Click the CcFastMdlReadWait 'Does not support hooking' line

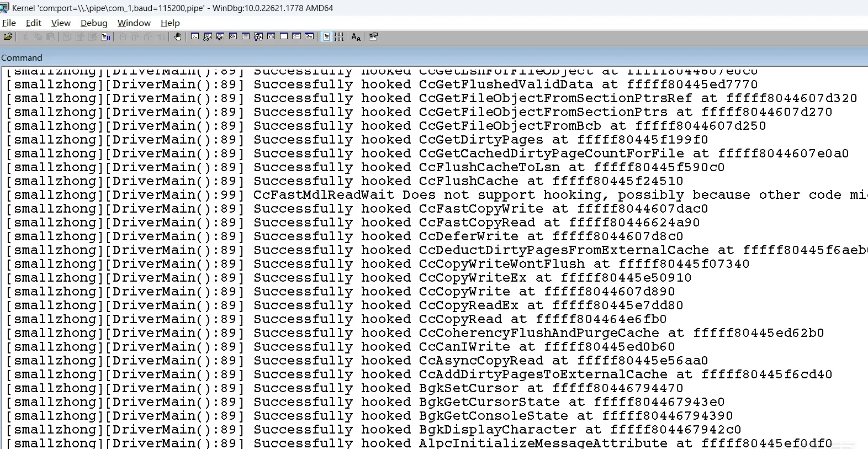click(x=436, y=195)
